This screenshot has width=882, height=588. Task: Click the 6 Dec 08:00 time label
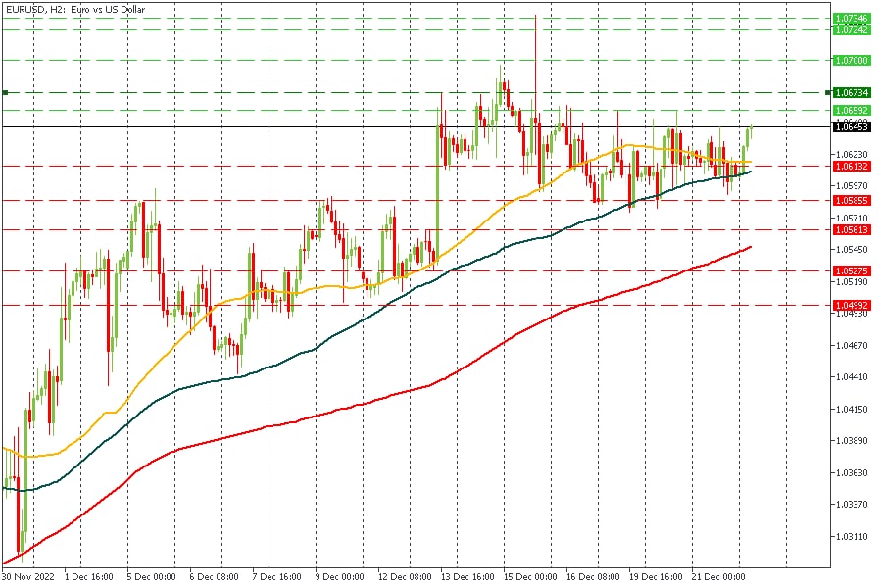(214, 577)
